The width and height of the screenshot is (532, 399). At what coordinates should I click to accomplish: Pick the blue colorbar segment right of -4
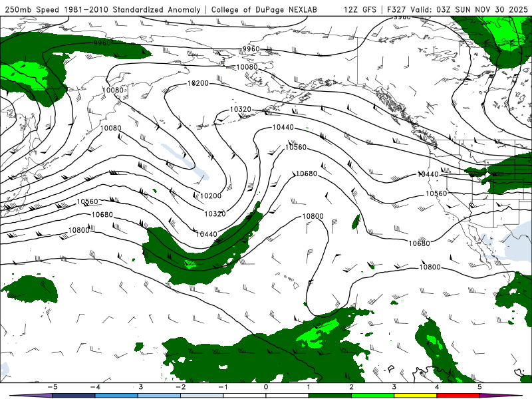pyautogui.click(x=116, y=396)
